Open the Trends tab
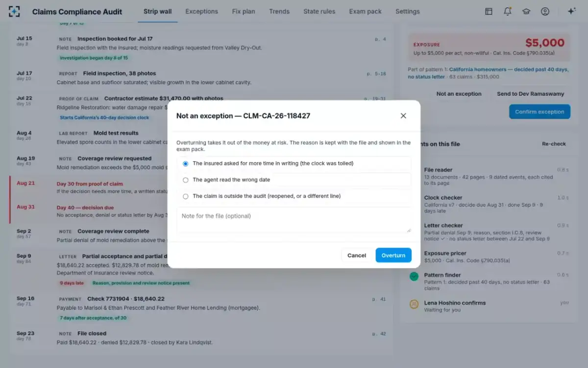Image resolution: width=588 pixels, height=368 pixels. [279, 11]
